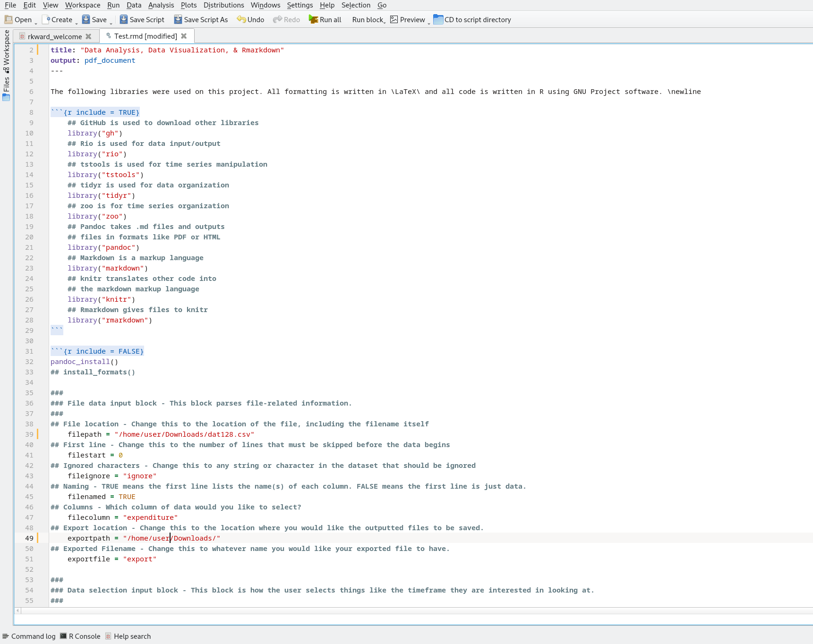813x644 pixels.
Task: Open the Windows menu
Action: pos(265,5)
